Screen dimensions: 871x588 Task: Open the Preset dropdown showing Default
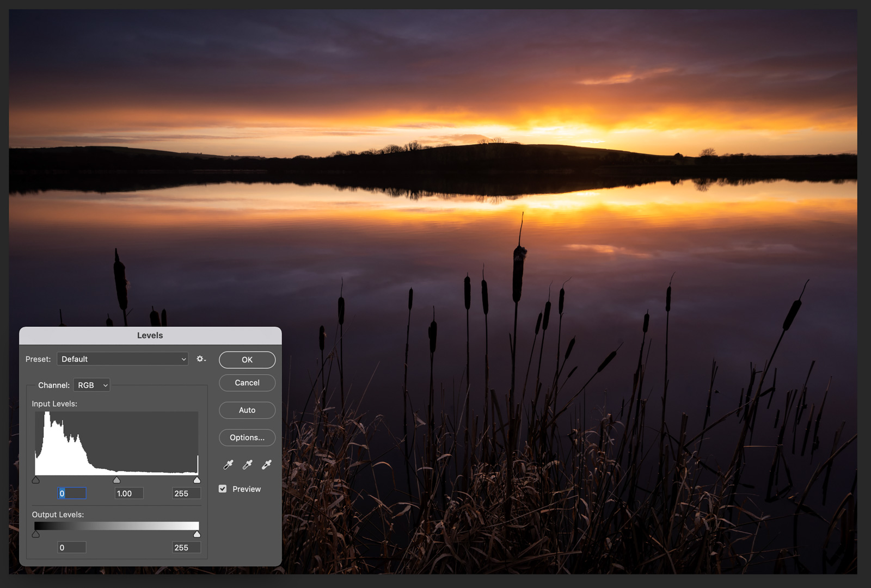[x=122, y=359]
